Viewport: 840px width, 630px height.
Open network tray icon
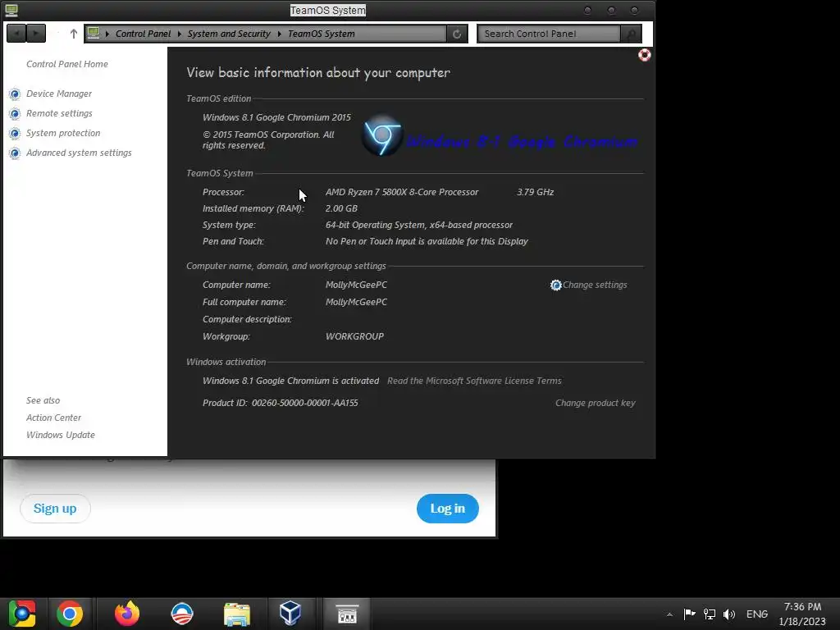(710, 614)
